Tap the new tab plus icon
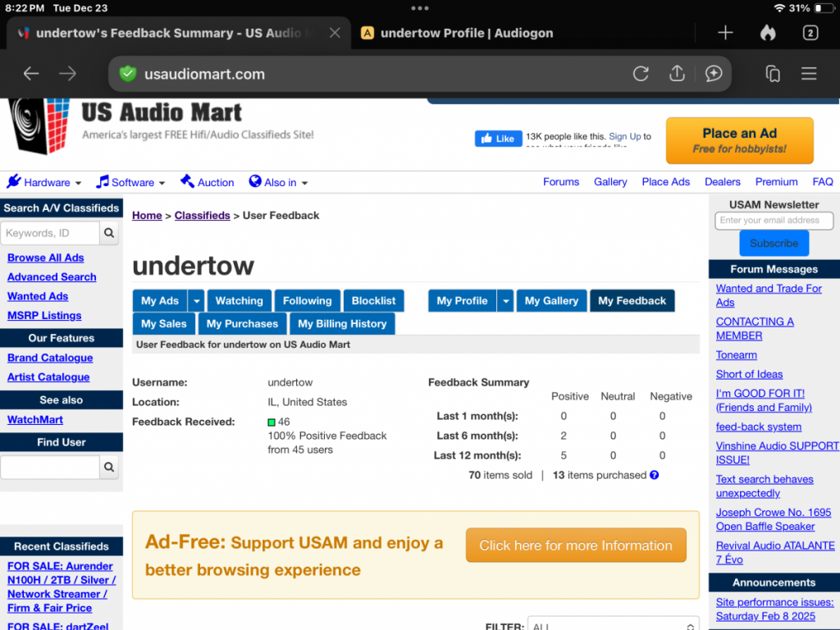Image resolution: width=840 pixels, height=630 pixels. [x=725, y=33]
